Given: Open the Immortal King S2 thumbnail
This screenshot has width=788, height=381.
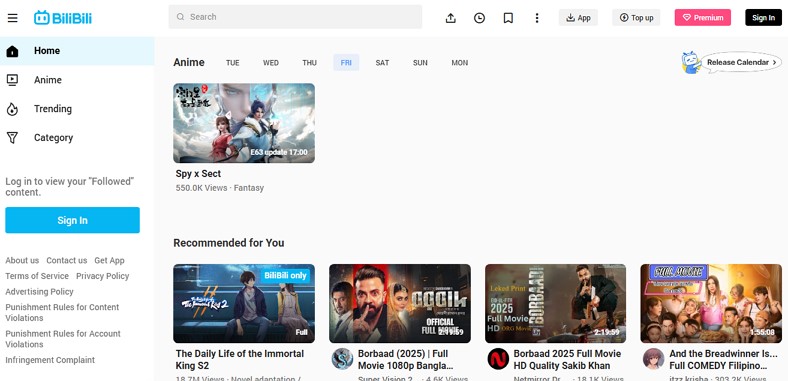Looking at the screenshot, I should 244,304.
